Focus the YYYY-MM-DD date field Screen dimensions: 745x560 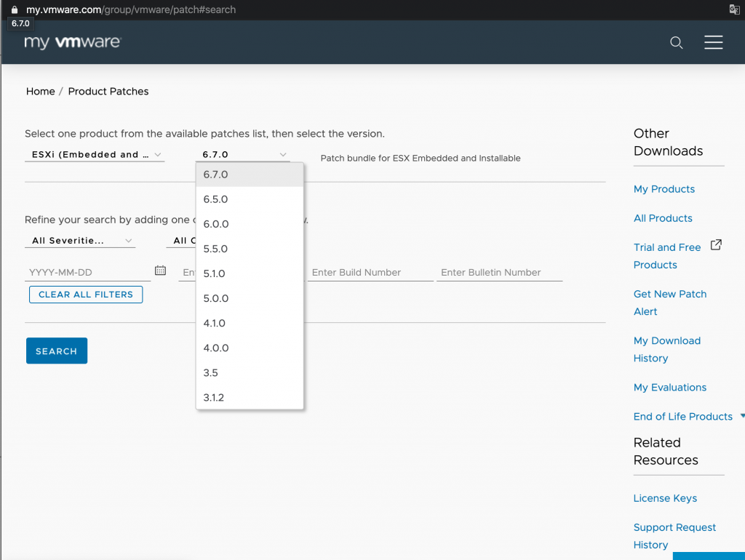(87, 272)
